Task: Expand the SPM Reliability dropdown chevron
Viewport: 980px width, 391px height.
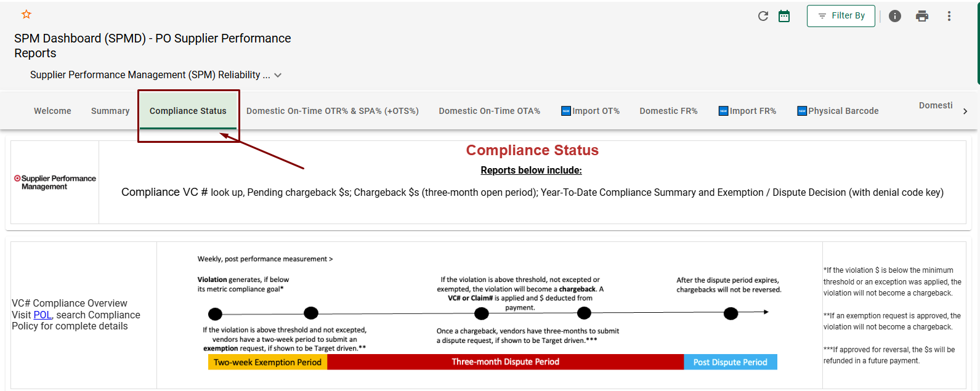Action: click(278, 75)
